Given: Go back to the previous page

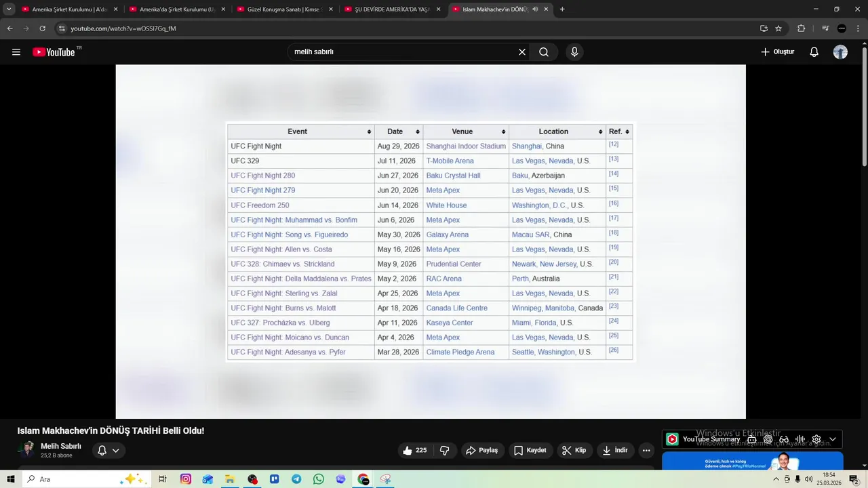Looking at the screenshot, I should click(x=9, y=28).
